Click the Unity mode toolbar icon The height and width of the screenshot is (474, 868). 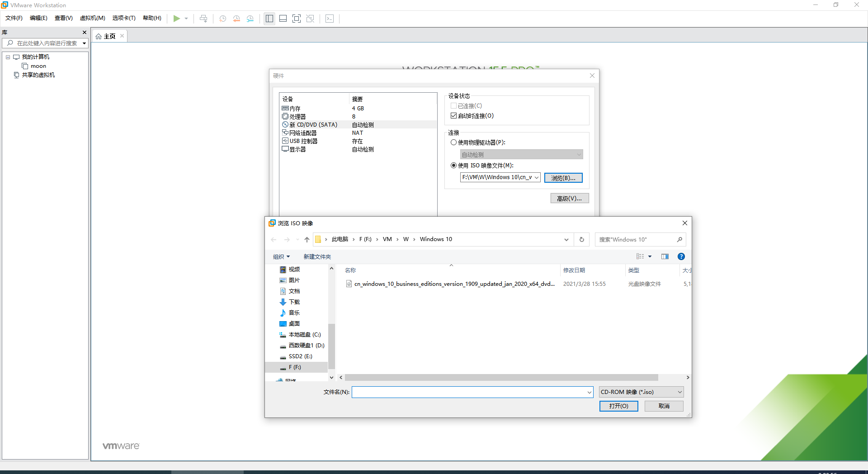click(x=310, y=19)
